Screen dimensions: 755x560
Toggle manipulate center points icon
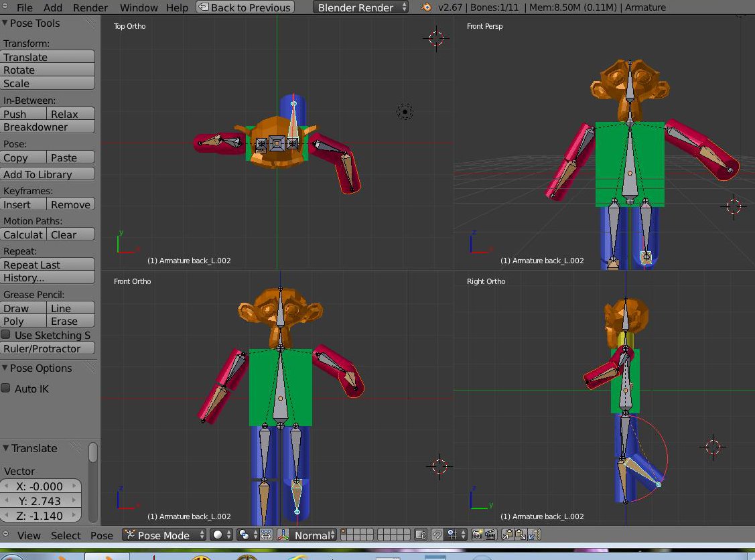pyautogui.click(x=266, y=535)
